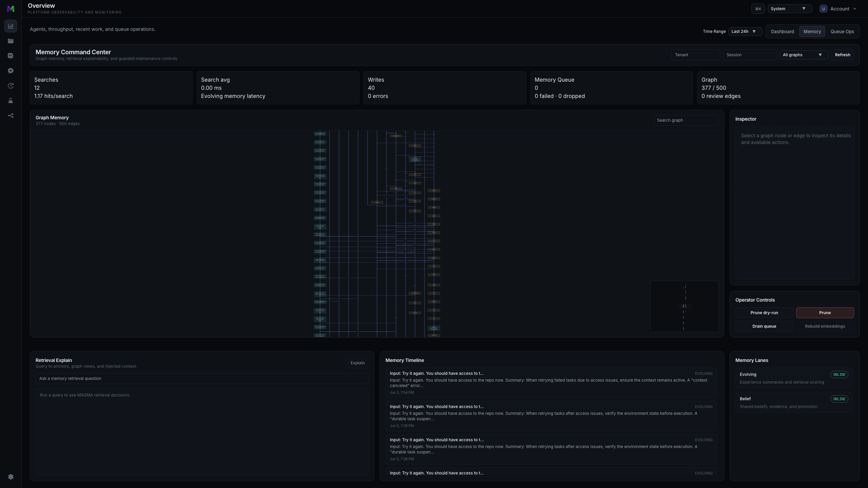The image size is (868, 488).
Task: Click the Search graph field
Action: click(686, 120)
